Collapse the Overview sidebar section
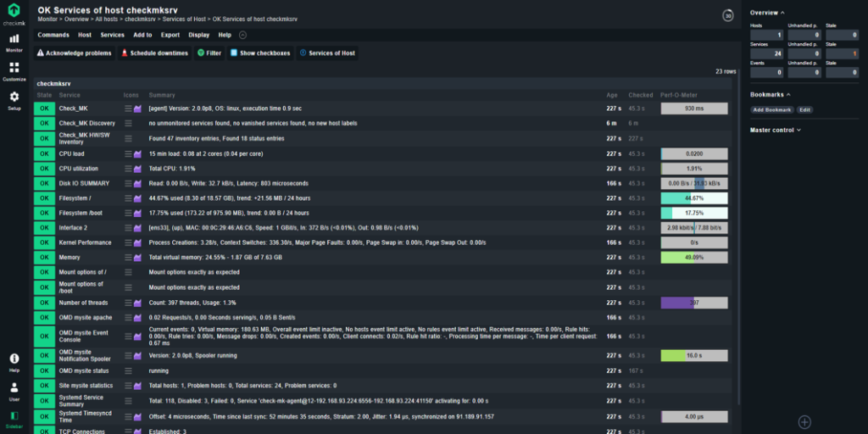Viewport: 868px width, 434px height. point(767,12)
